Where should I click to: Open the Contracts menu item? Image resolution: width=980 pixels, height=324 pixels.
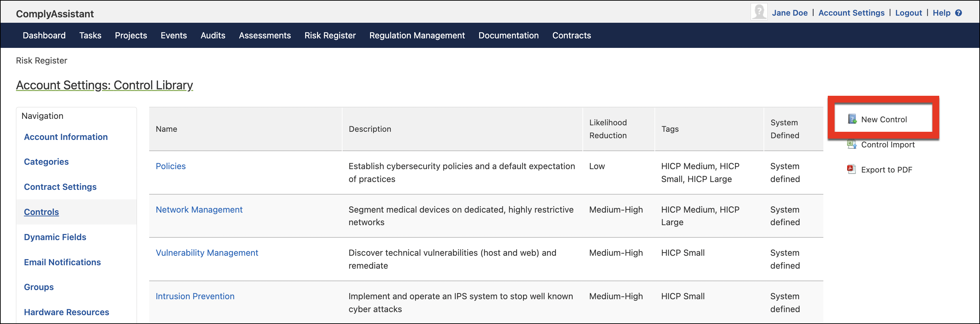(572, 35)
